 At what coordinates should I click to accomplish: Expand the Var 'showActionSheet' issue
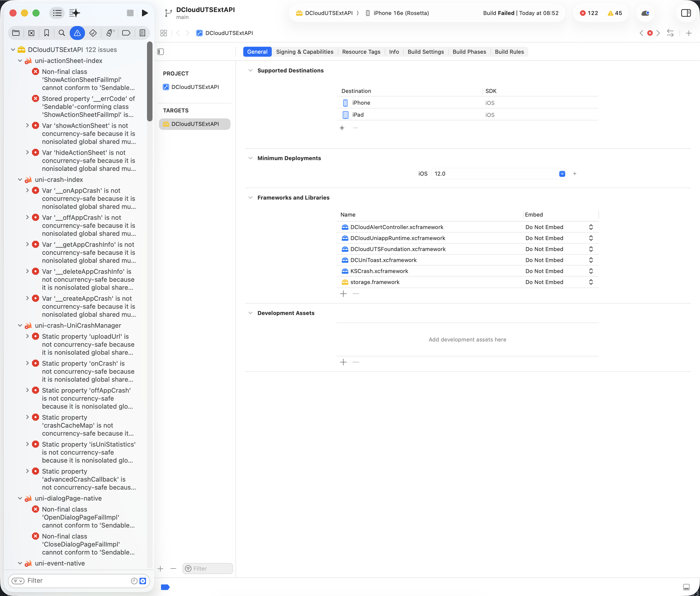pos(27,125)
